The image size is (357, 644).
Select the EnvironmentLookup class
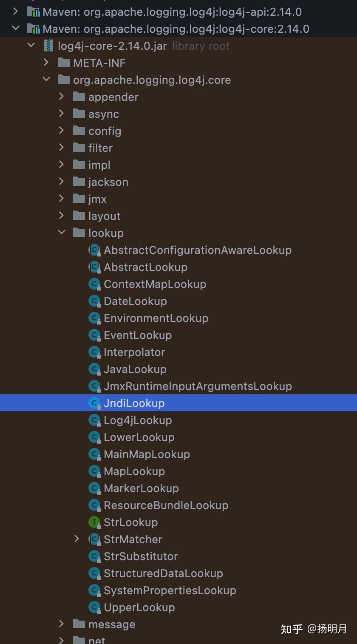(x=156, y=318)
